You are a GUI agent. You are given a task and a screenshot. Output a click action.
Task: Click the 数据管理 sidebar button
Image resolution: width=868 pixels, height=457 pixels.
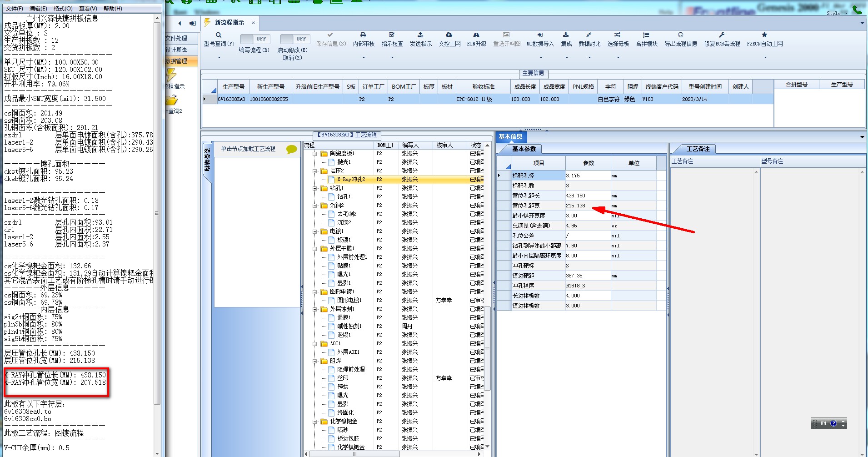181,61
